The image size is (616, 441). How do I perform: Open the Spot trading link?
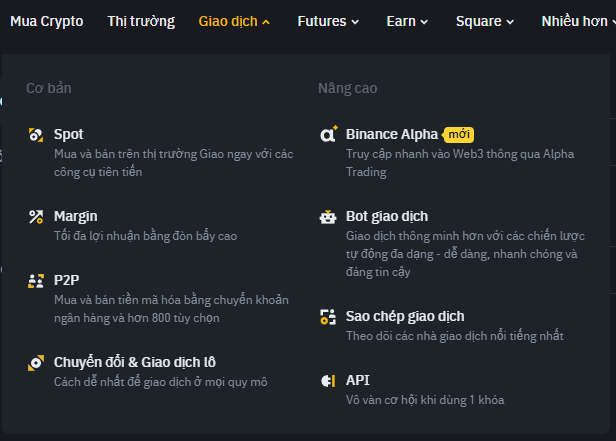click(68, 134)
